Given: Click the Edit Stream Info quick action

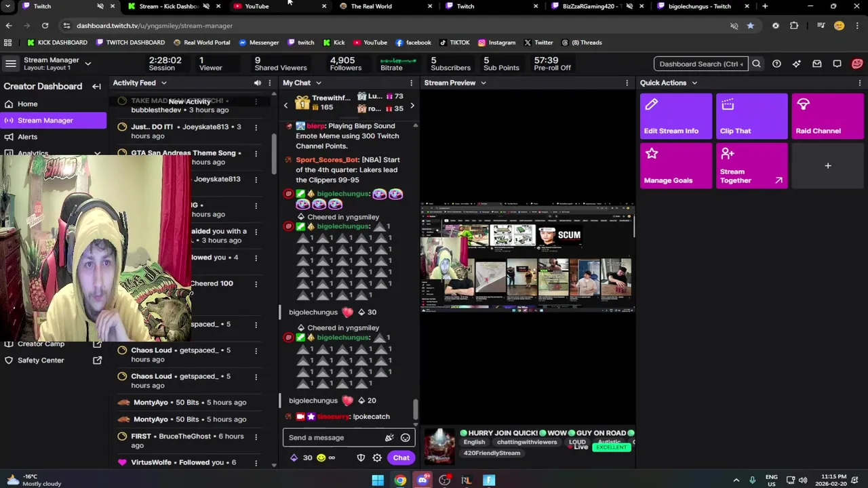Looking at the screenshot, I should [x=675, y=117].
